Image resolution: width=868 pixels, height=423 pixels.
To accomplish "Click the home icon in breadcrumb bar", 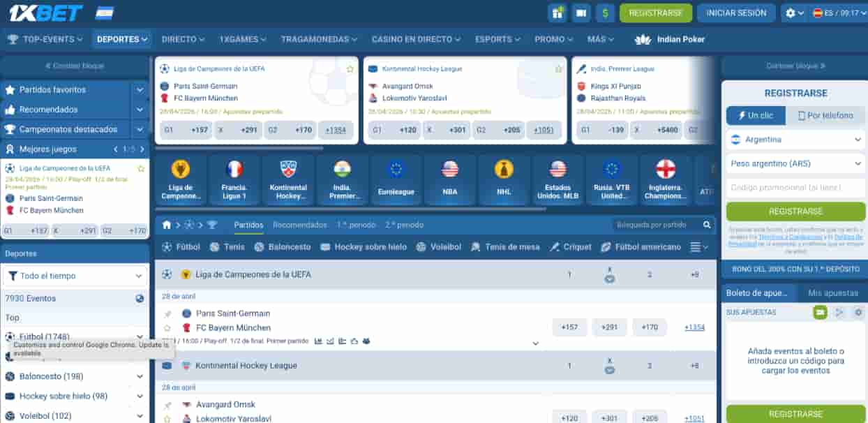I will 167,225.
